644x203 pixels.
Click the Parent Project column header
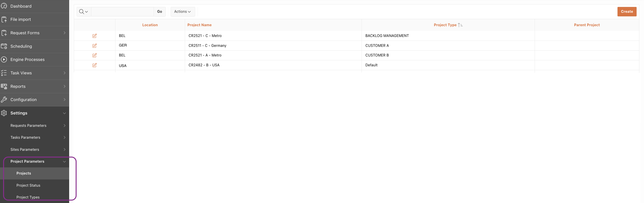click(587, 25)
